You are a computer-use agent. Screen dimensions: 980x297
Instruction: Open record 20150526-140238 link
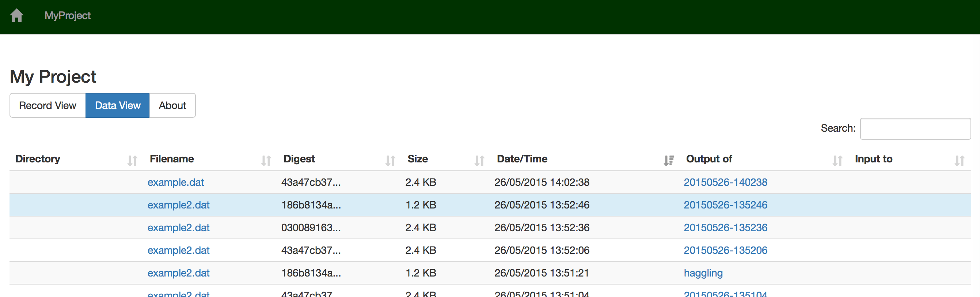click(x=725, y=183)
